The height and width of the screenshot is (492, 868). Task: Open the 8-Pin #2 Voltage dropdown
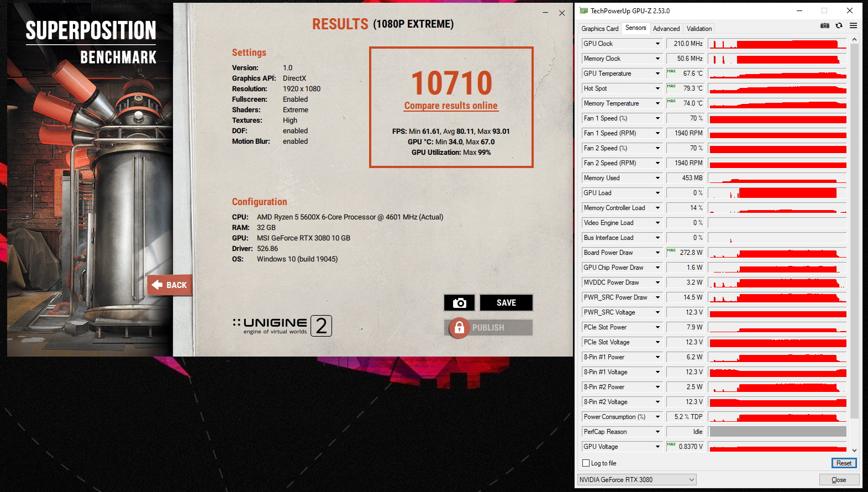click(x=657, y=402)
